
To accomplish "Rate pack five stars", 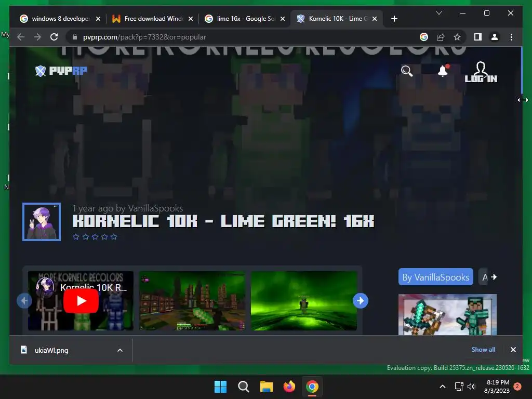I will point(114,237).
